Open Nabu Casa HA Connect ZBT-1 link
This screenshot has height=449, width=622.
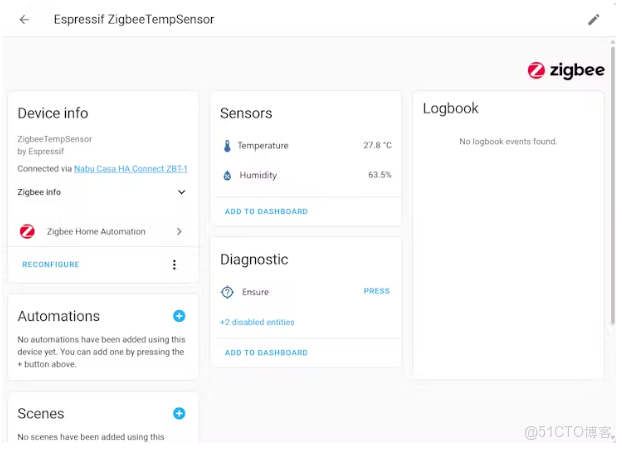pyautogui.click(x=131, y=169)
